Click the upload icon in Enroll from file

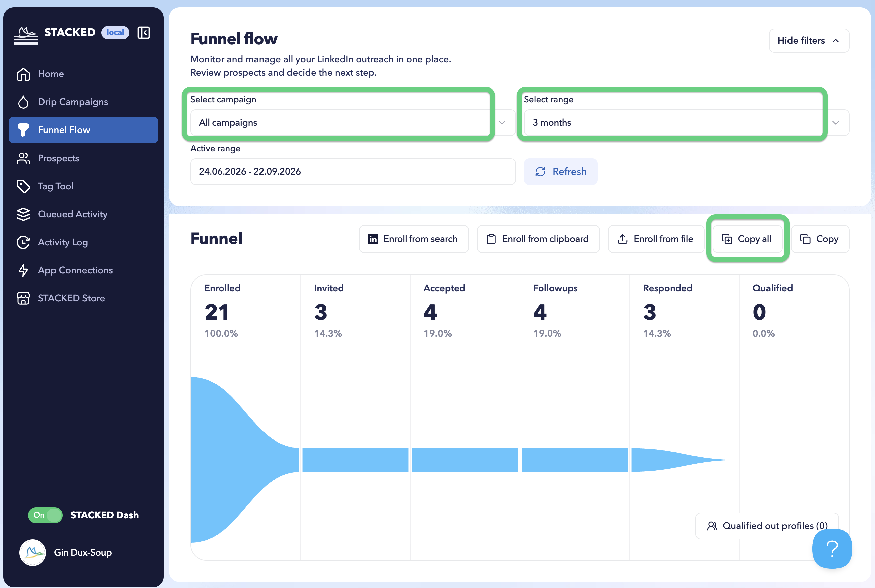(x=623, y=239)
